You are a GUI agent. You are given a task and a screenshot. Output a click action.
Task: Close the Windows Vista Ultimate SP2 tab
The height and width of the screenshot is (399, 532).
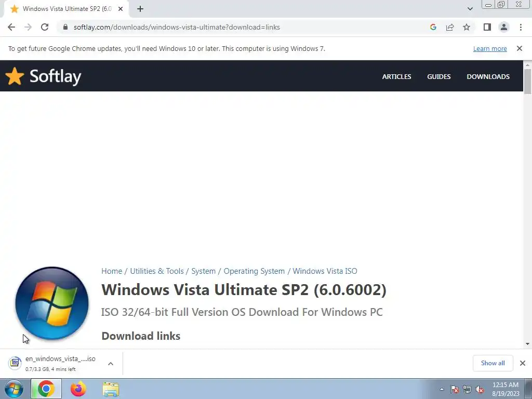point(121,9)
